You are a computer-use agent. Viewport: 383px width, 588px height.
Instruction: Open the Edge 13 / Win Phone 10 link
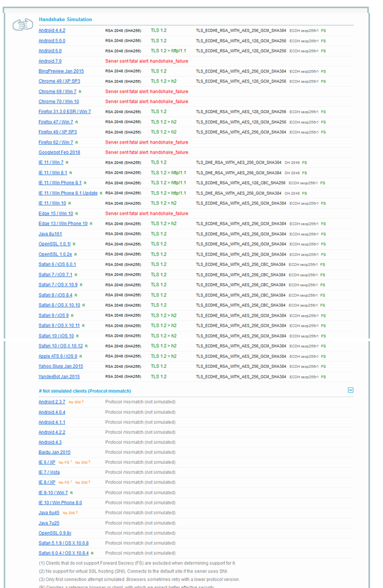click(63, 224)
